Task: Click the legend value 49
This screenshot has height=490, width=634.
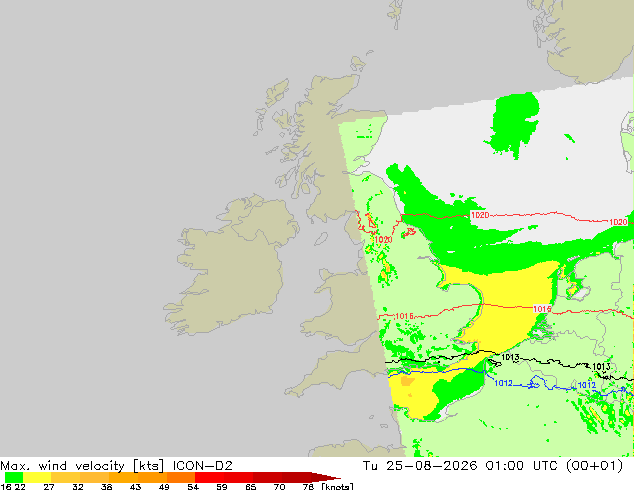Action: point(164,487)
